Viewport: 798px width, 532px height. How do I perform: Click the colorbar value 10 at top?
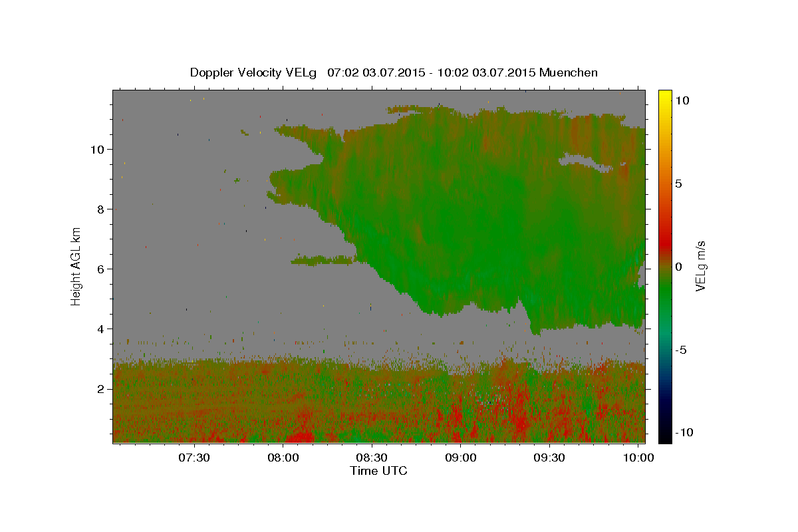coord(682,100)
